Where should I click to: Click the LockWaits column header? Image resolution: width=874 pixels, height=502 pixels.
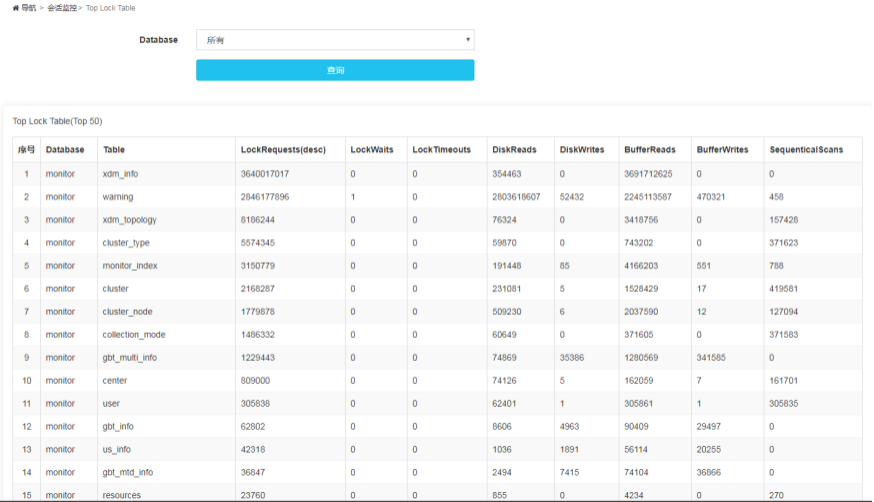(372, 149)
